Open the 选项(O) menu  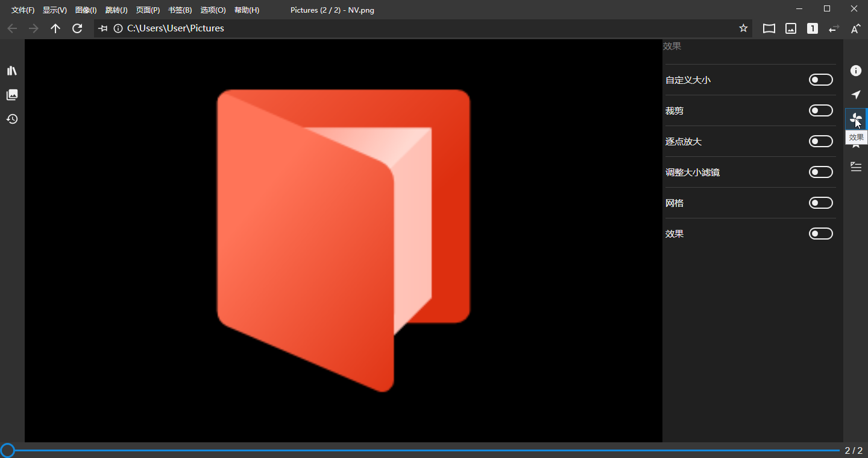213,10
